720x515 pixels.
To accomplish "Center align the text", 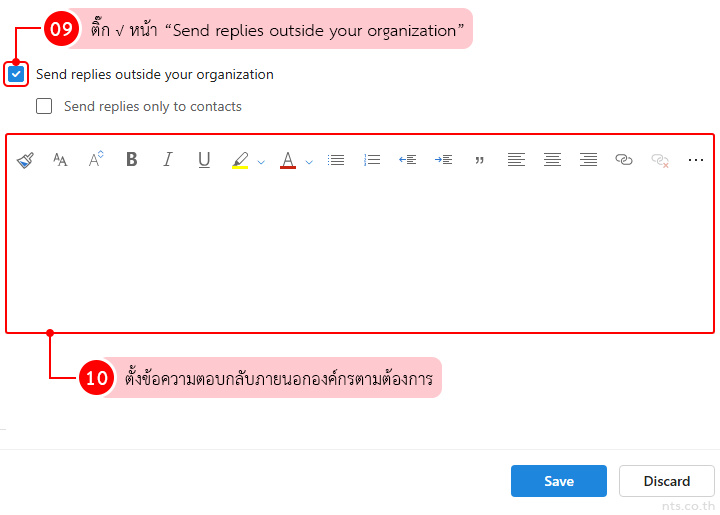I will tap(552, 160).
